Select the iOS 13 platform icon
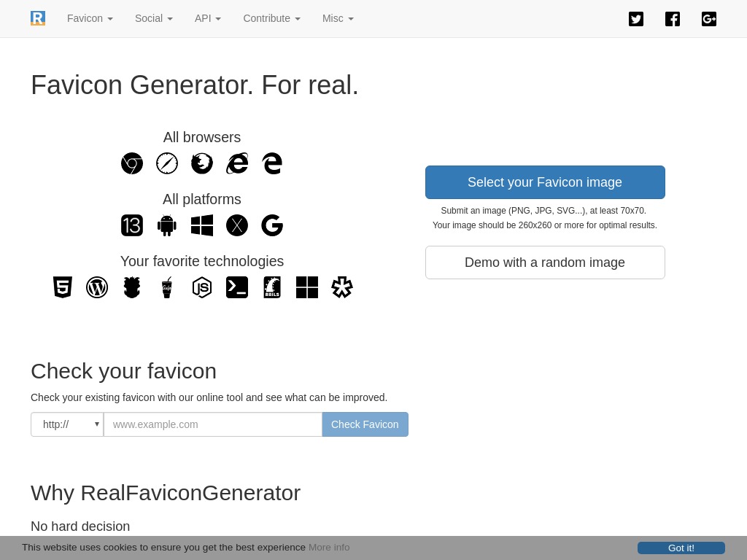The width and height of the screenshot is (747, 560). point(132,225)
